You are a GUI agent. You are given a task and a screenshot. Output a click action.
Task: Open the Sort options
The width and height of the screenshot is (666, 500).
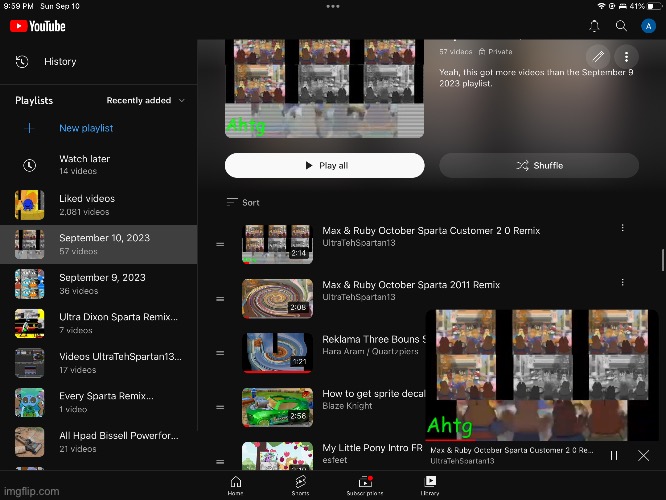click(243, 202)
